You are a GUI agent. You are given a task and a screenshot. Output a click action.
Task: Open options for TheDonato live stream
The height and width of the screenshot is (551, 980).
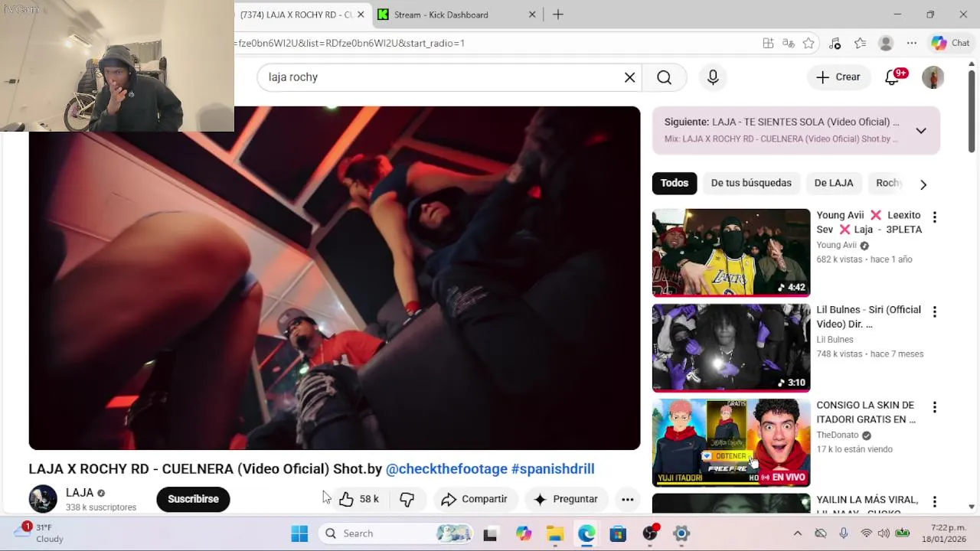[934, 407]
